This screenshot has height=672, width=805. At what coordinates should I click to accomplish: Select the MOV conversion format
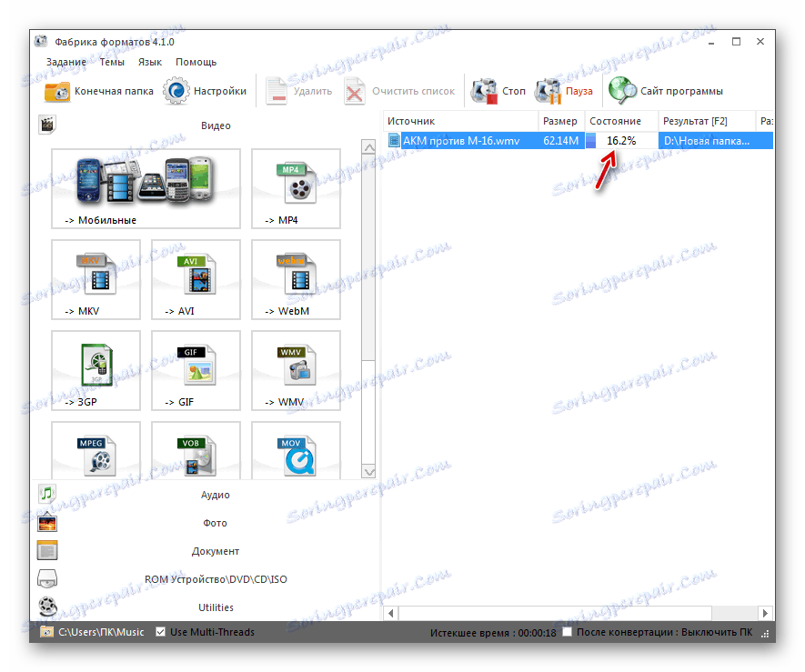tap(296, 451)
